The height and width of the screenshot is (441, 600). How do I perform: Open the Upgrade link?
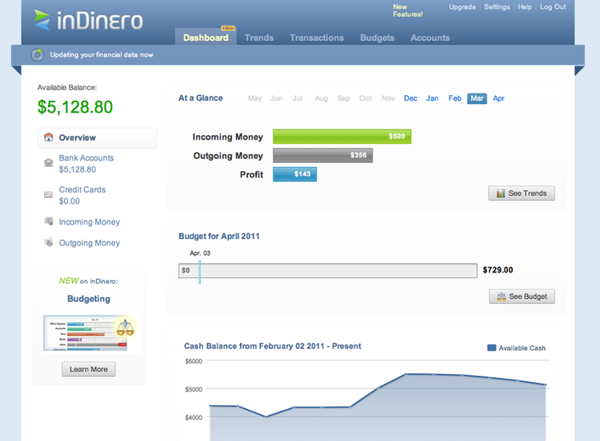click(462, 7)
